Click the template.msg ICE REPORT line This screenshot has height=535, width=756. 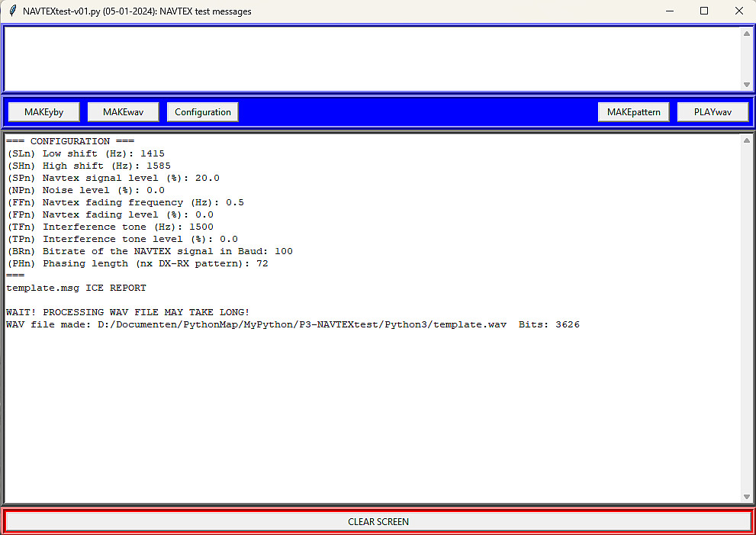coord(76,288)
